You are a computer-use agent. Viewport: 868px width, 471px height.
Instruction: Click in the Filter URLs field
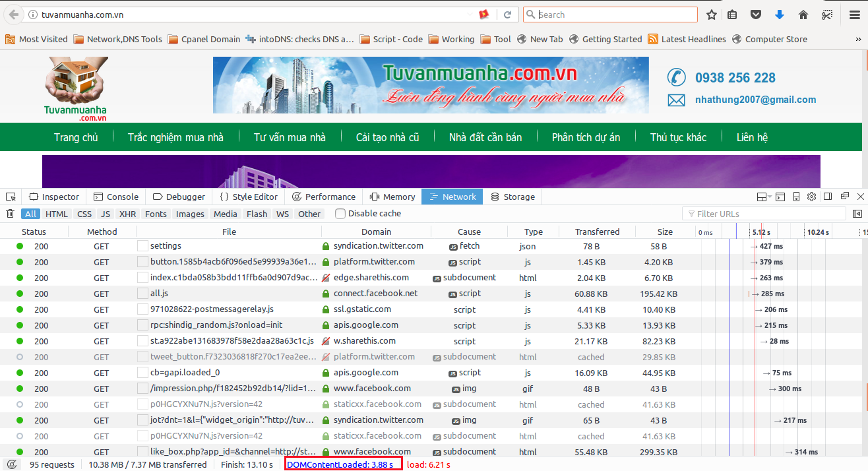tap(764, 214)
